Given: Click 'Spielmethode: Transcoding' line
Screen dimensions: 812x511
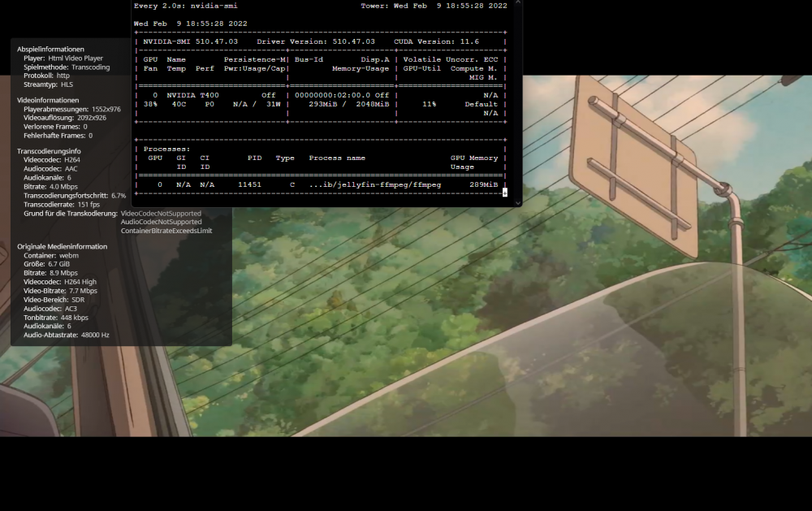Looking at the screenshot, I should pos(67,67).
